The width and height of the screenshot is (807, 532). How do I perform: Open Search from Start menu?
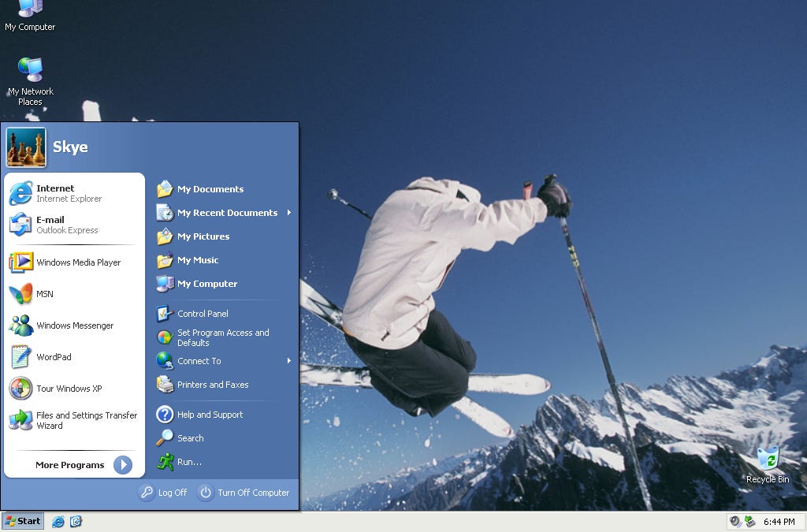(x=223, y=438)
